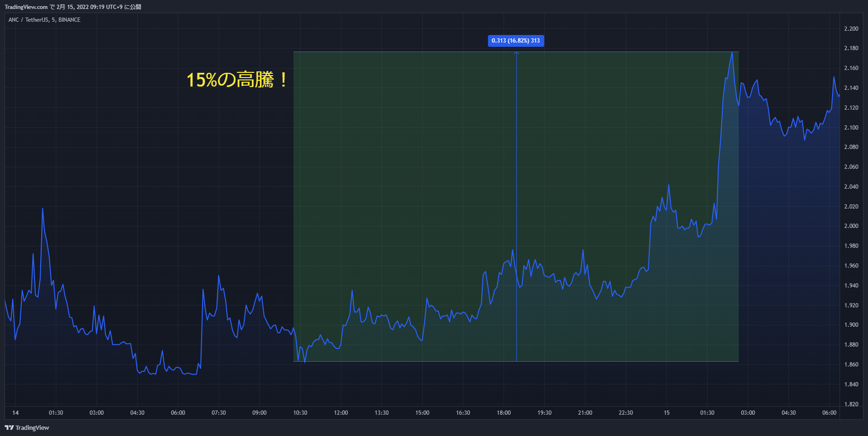Click price axis label 1.980
Image resolution: width=868 pixels, height=436 pixels.
(851, 246)
